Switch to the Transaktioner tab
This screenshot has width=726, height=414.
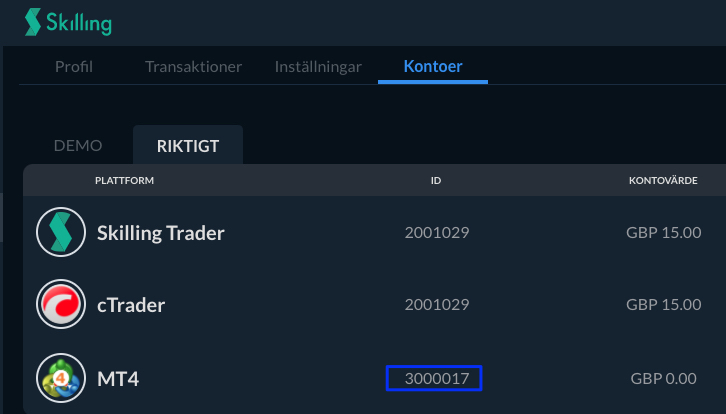click(194, 67)
